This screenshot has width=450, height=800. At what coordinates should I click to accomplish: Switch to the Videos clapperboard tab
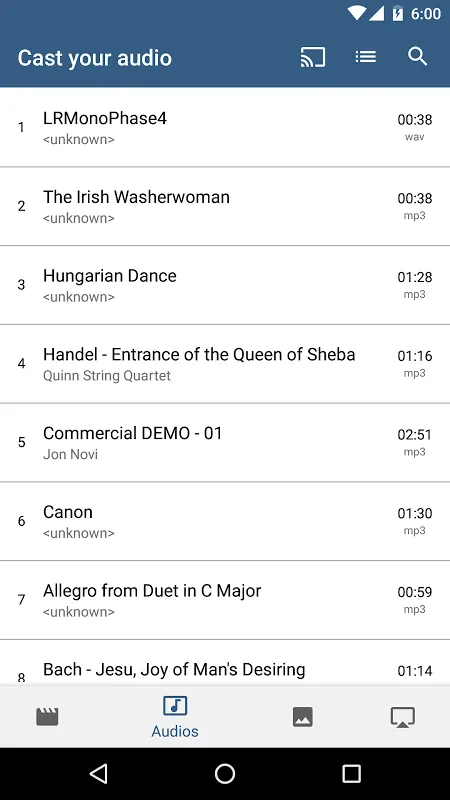pyautogui.click(x=47, y=717)
